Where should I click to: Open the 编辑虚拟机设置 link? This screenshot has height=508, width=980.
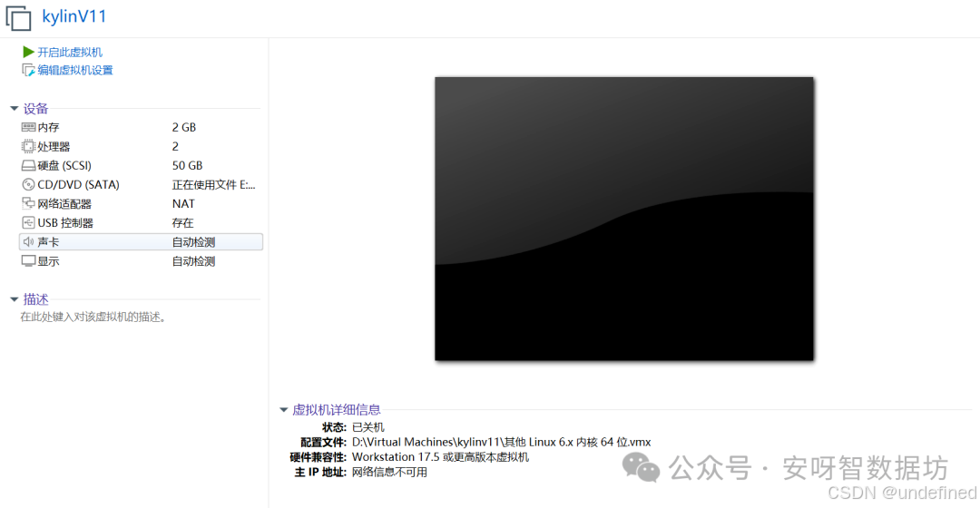point(75,70)
